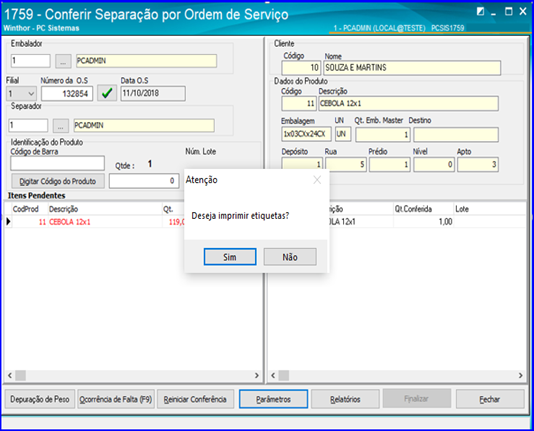
Task: Click Reiniciar Conferência button
Action: click(195, 399)
